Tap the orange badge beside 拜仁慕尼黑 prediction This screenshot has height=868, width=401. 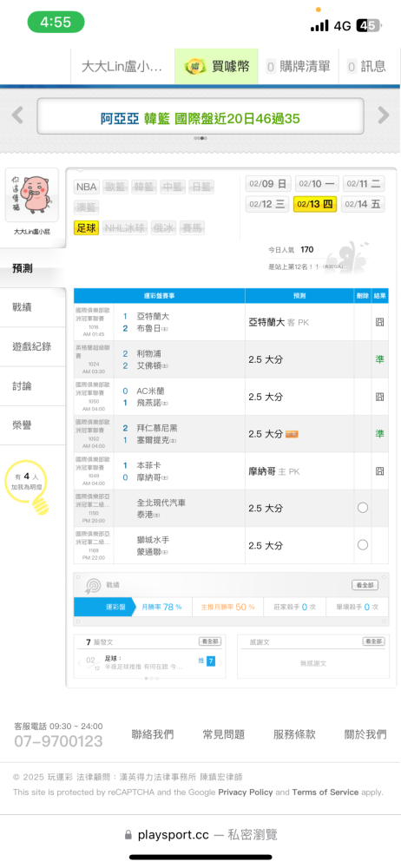coord(292,435)
